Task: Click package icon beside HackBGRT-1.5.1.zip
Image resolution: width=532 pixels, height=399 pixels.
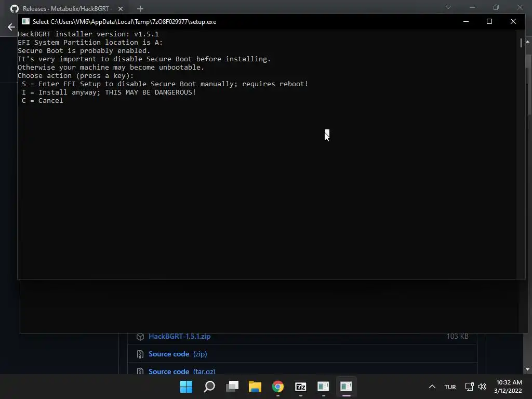Action: pyautogui.click(x=140, y=337)
